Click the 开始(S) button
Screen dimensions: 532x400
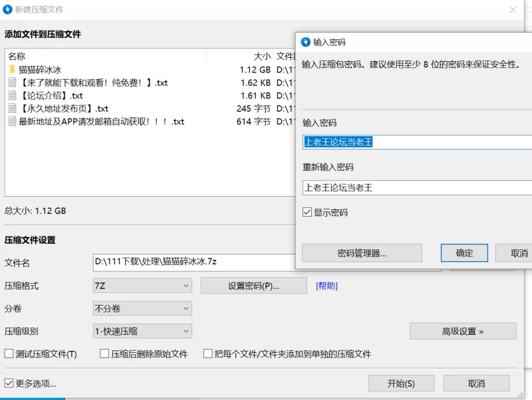coord(402,383)
